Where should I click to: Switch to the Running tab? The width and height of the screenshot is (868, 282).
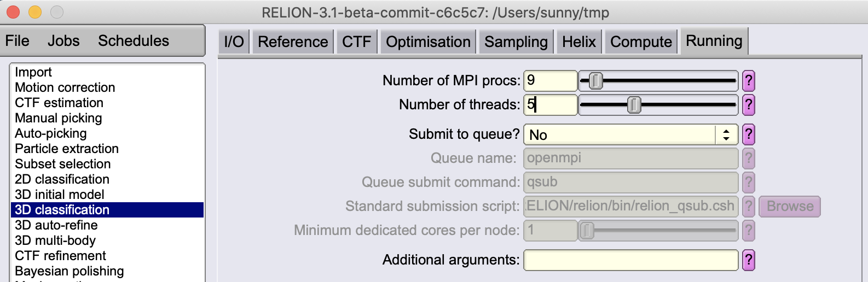point(714,41)
